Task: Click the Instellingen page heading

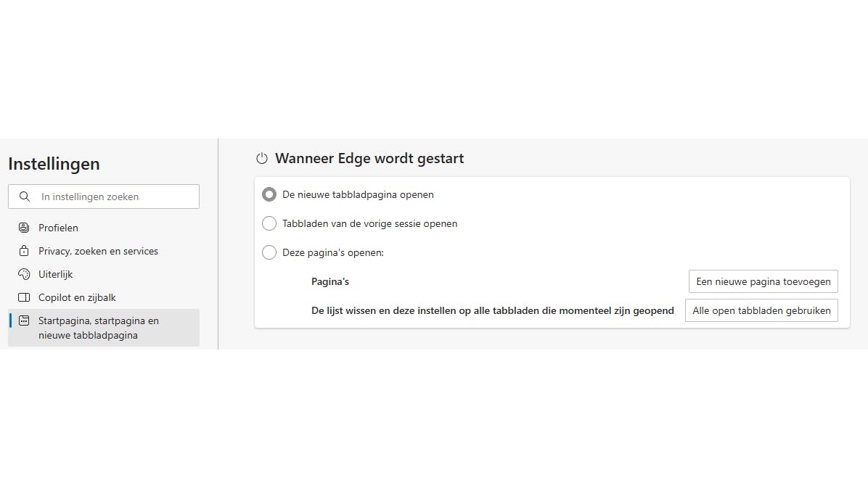Action: pos(54,164)
